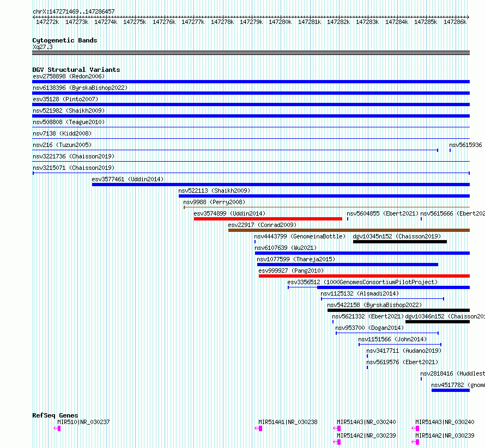
Task: Click esv3356512 (1000GenomesConsortiumPilotProject) label
Action: (x=362, y=282)
